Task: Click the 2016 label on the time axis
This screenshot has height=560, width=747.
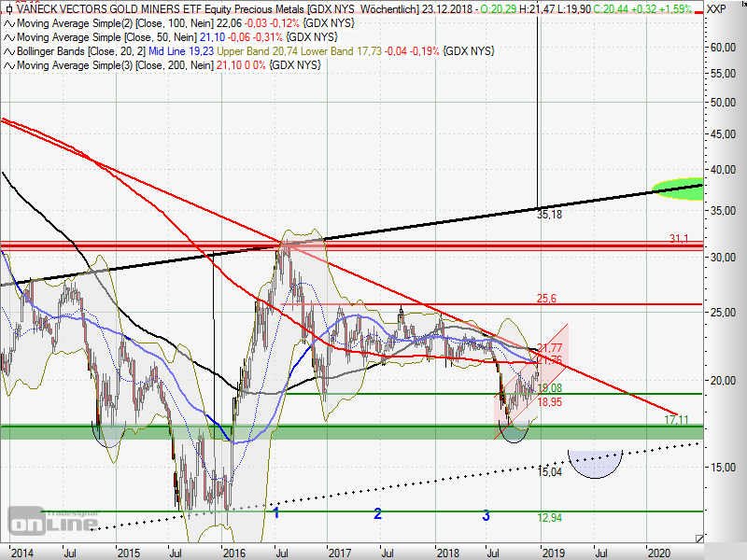Action: (x=234, y=553)
